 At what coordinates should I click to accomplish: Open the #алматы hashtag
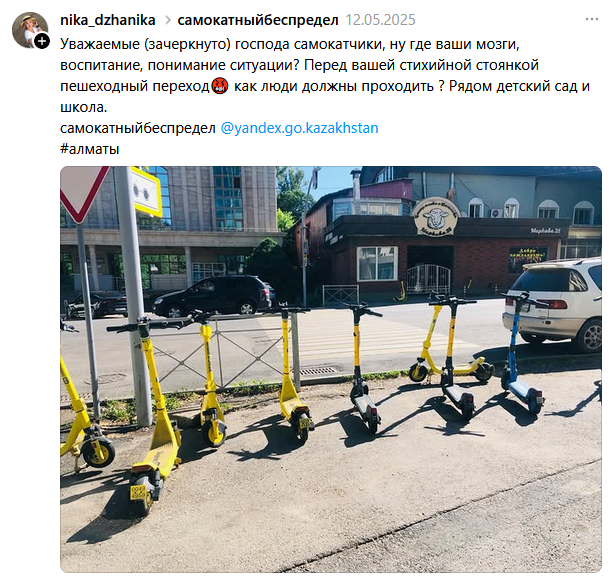point(89,149)
